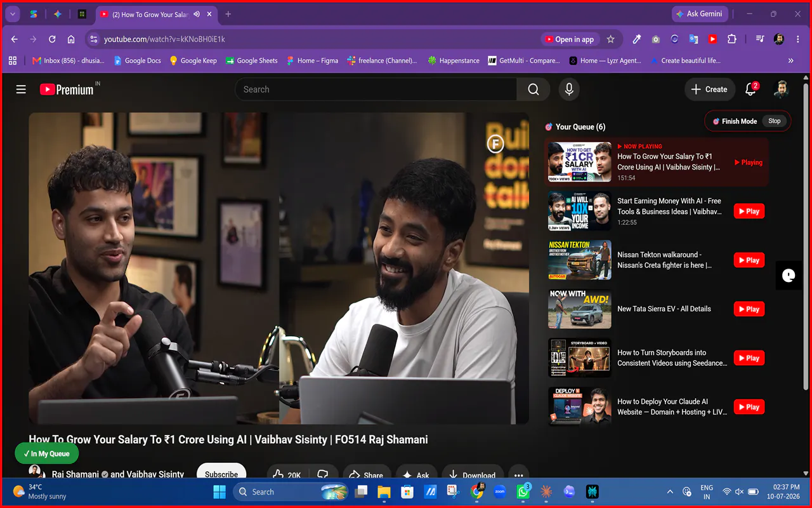Toggle the In My Queue button
This screenshot has width=812, height=508.
pyautogui.click(x=47, y=453)
